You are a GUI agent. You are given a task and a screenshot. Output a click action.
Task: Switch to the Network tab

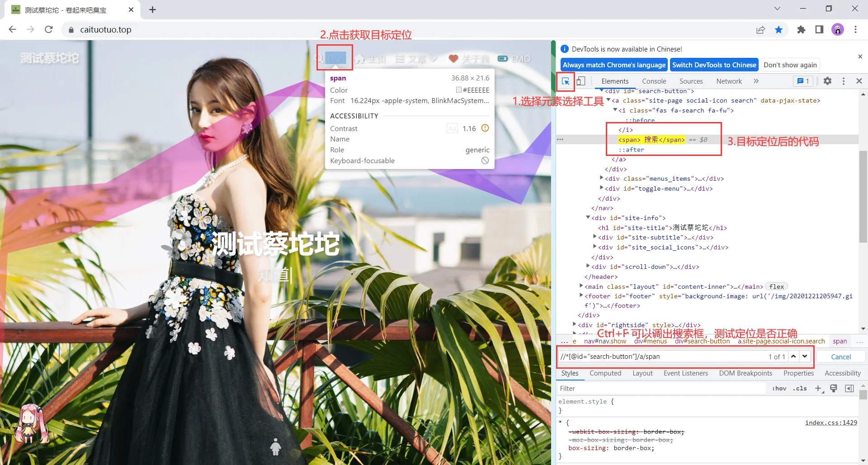(x=729, y=81)
